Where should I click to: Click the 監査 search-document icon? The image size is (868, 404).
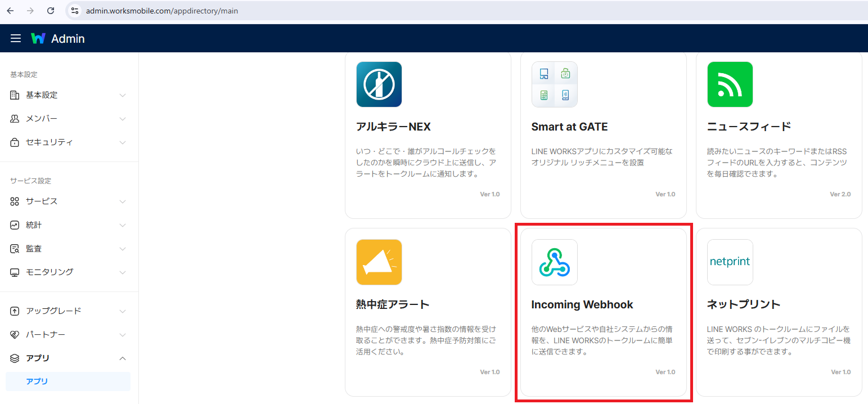click(x=15, y=249)
